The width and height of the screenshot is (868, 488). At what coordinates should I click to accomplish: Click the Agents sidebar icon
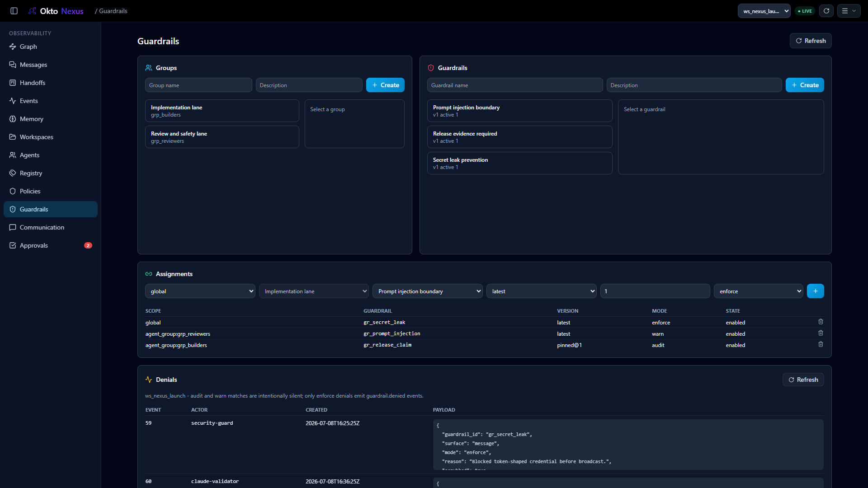pyautogui.click(x=13, y=155)
